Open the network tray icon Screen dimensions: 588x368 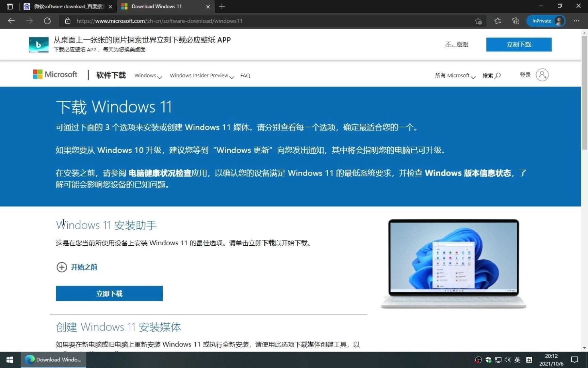point(498,360)
